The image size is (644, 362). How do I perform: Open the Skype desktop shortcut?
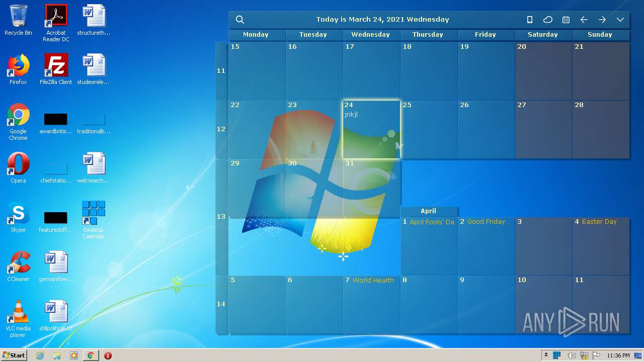tap(18, 217)
